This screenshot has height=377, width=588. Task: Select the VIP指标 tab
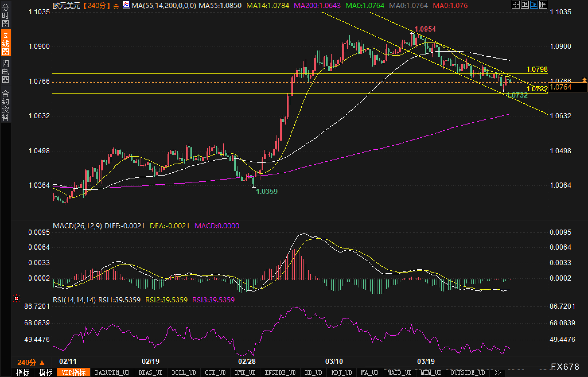point(74,373)
